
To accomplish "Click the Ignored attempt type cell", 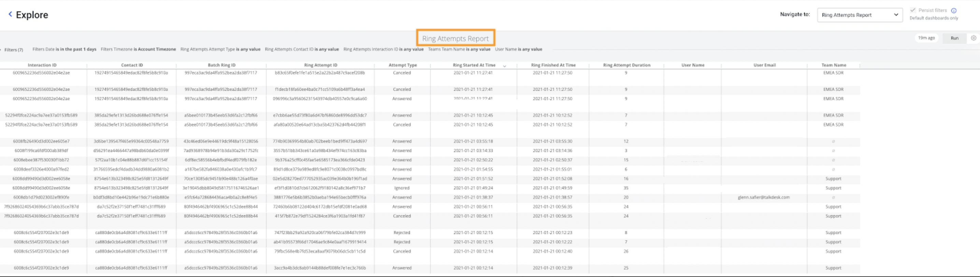I will click(402, 188).
